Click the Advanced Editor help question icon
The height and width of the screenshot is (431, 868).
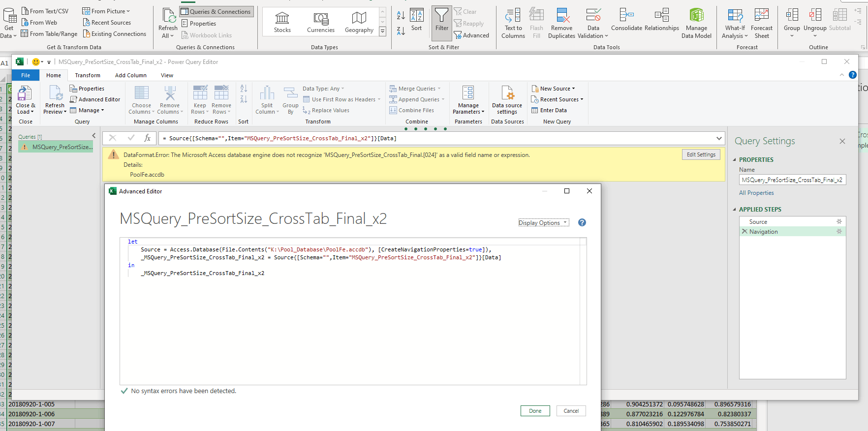point(582,222)
